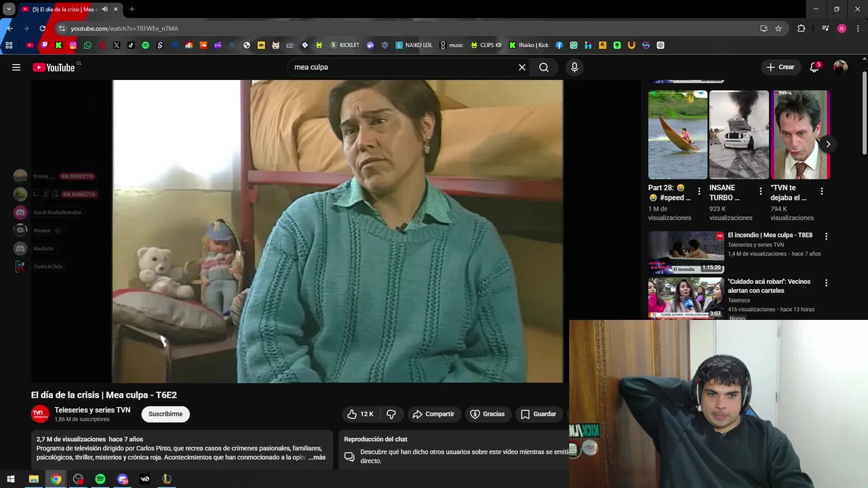Open options for INSANE TURBO short
This screenshot has width=868, height=488.
pos(760,192)
